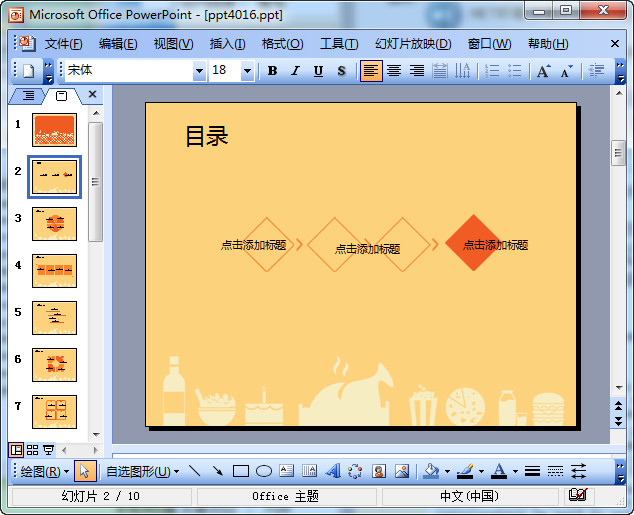Toggle Italic formatting
The width and height of the screenshot is (634, 515).
tap(296, 71)
